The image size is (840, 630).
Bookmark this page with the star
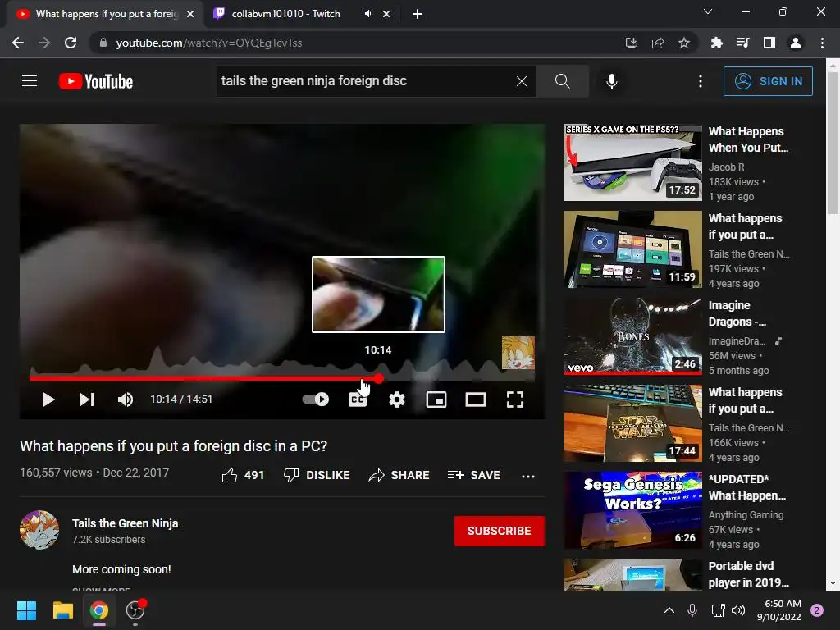(684, 43)
